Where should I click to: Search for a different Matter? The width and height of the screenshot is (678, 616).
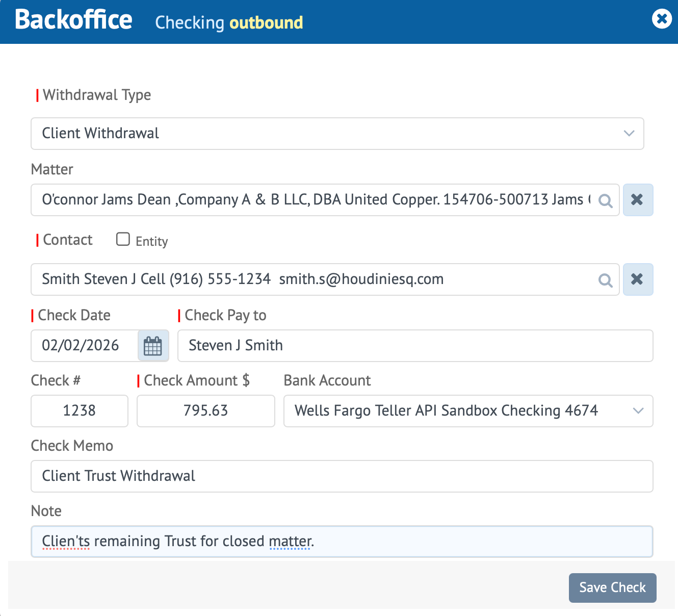606,200
